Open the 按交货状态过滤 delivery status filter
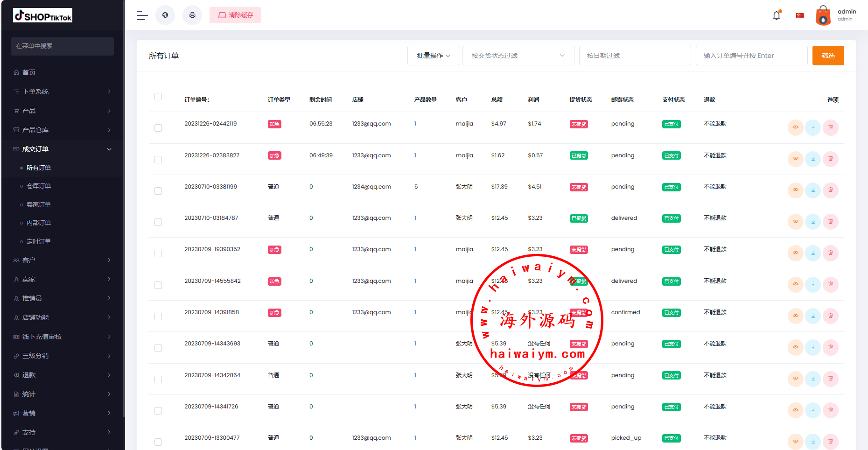 pyautogui.click(x=518, y=56)
